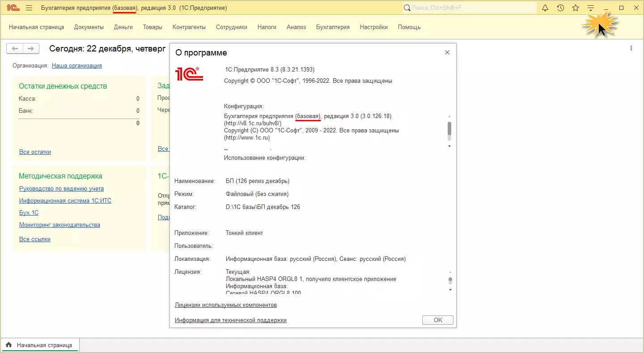The width and height of the screenshot is (644, 353).
Task: Open the service and settings menu icon
Action: (x=591, y=8)
